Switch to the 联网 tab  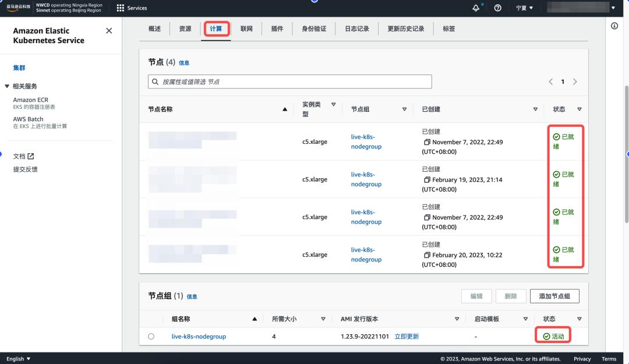pos(246,28)
